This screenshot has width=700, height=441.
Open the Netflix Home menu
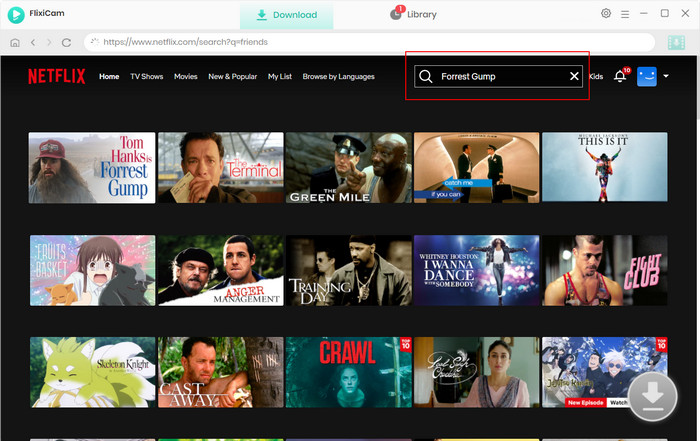109,77
